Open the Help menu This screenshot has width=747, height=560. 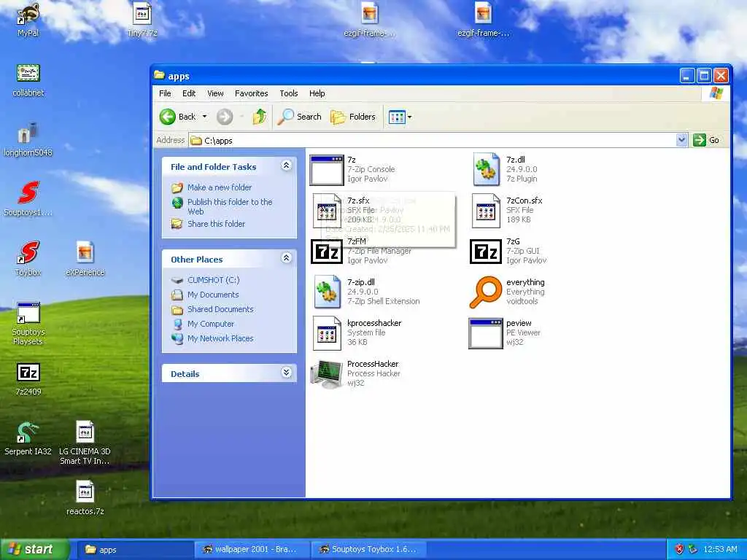click(317, 93)
